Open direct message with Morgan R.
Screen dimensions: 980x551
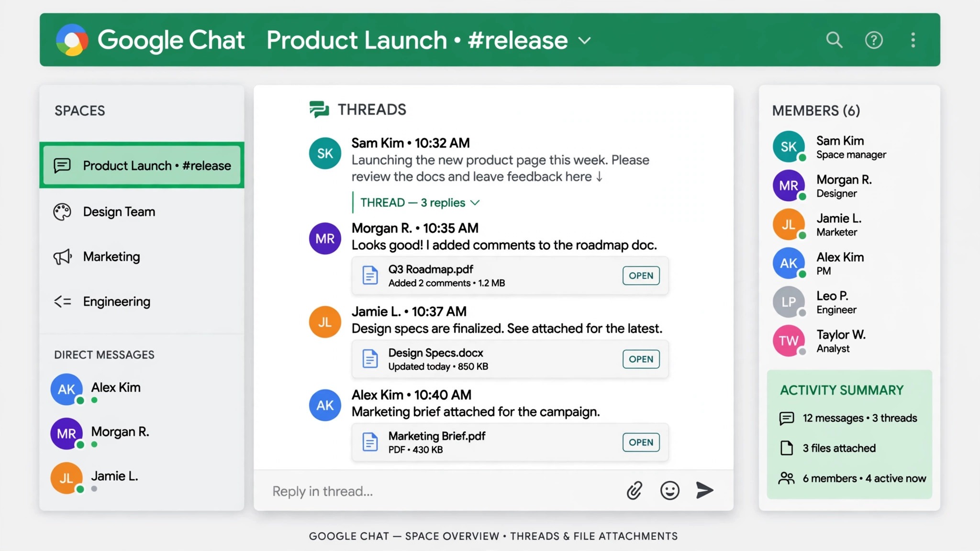tap(142, 434)
